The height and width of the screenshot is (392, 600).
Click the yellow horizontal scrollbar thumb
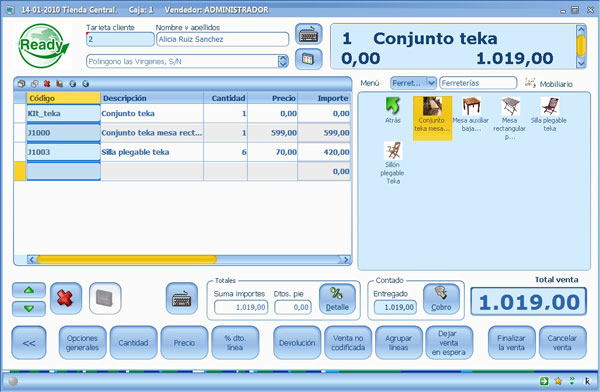(127, 260)
